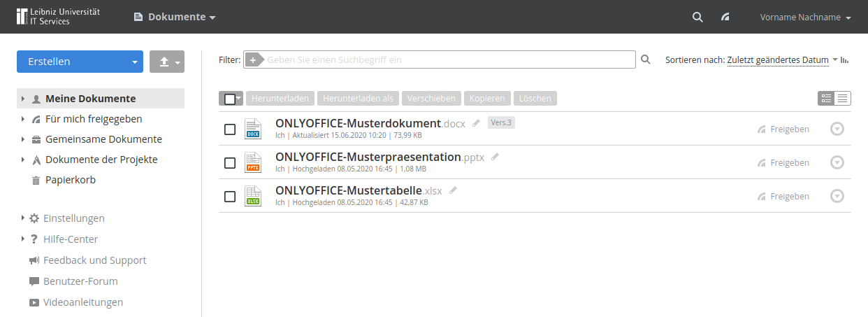868x317 pixels.
Task: Click the filter search magnifier icon
Action: pyautogui.click(x=646, y=59)
